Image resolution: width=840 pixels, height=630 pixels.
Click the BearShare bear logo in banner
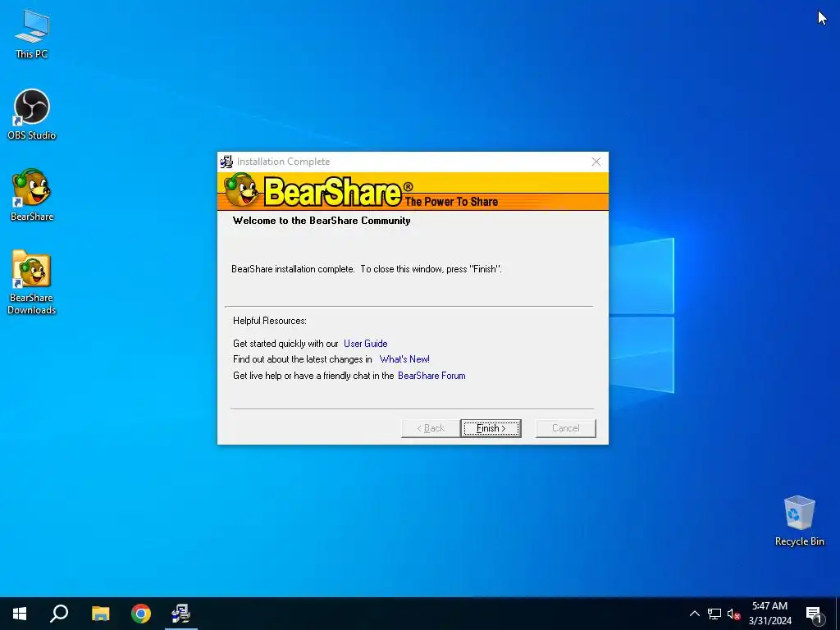240,190
